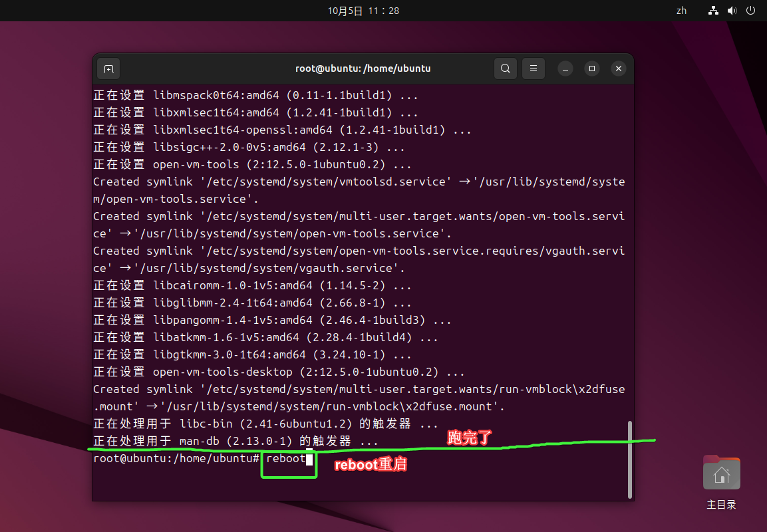Open a new terminal tab
Screen dimensions: 767x532
[x=108, y=69]
